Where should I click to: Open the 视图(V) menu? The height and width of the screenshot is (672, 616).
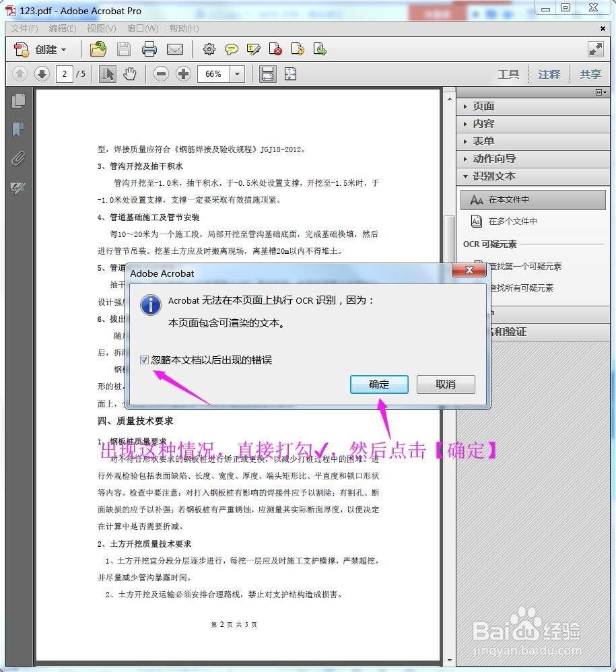(102, 29)
